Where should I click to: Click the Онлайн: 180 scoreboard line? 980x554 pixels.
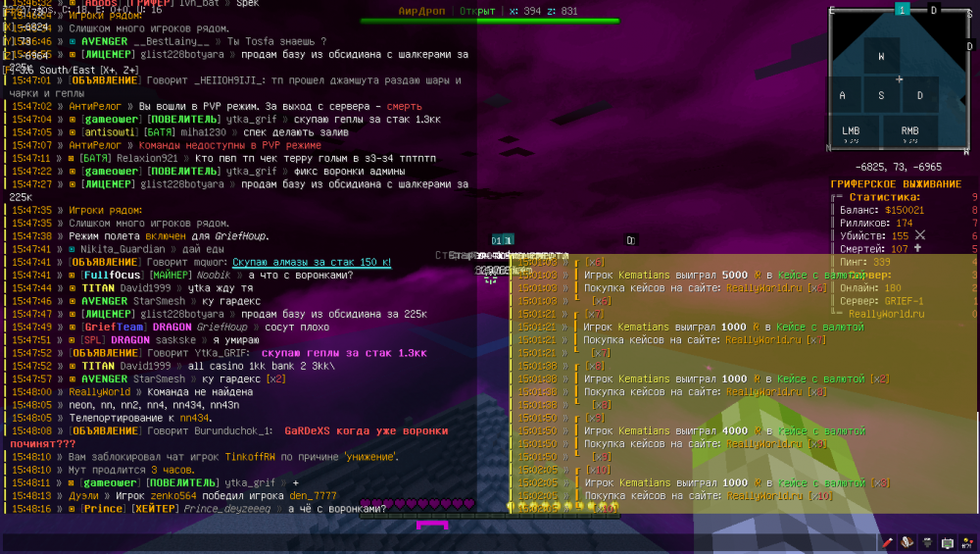pos(870,287)
